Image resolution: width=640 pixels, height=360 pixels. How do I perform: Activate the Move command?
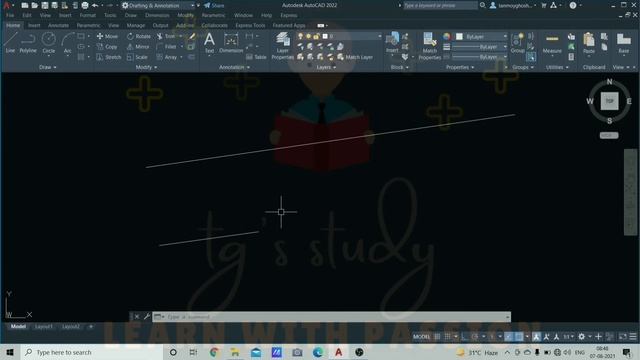tap(107, 36)
